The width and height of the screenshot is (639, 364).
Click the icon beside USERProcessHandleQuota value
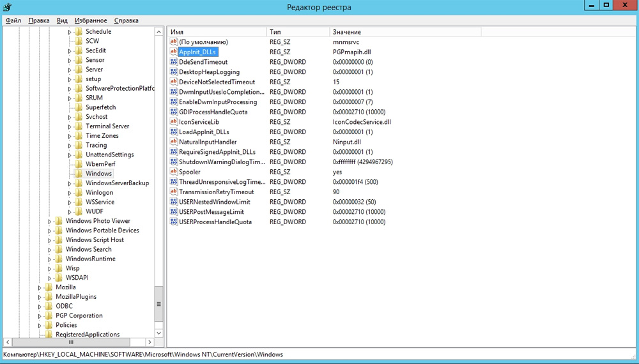(x=173, y=222)
